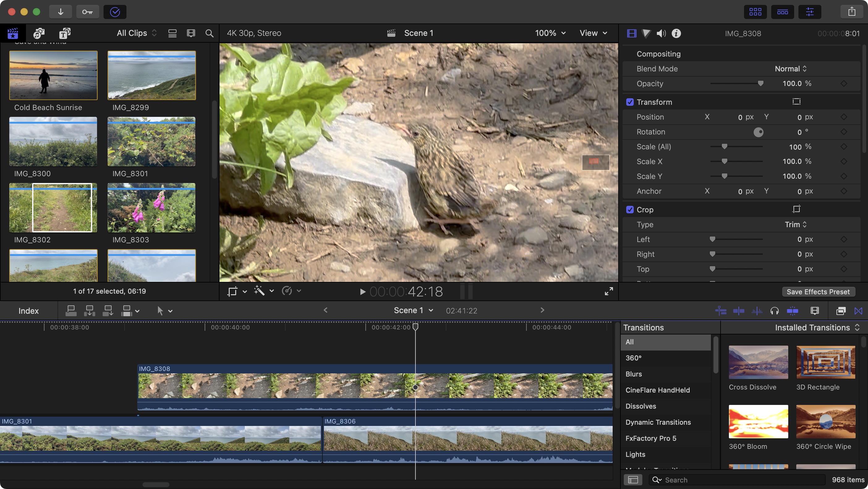Click the browser search icon
Image resolution: width=868 pixels, height=489 pixels.
[x=209, y=33]
